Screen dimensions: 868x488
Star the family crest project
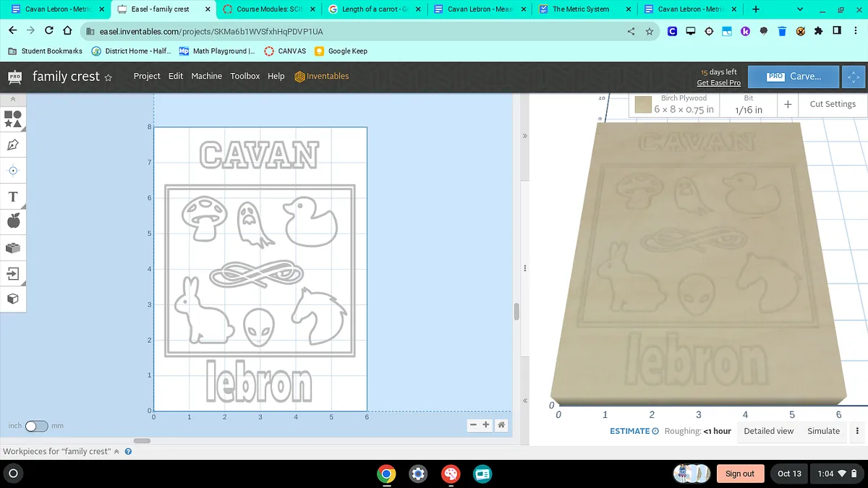point(109,77)
